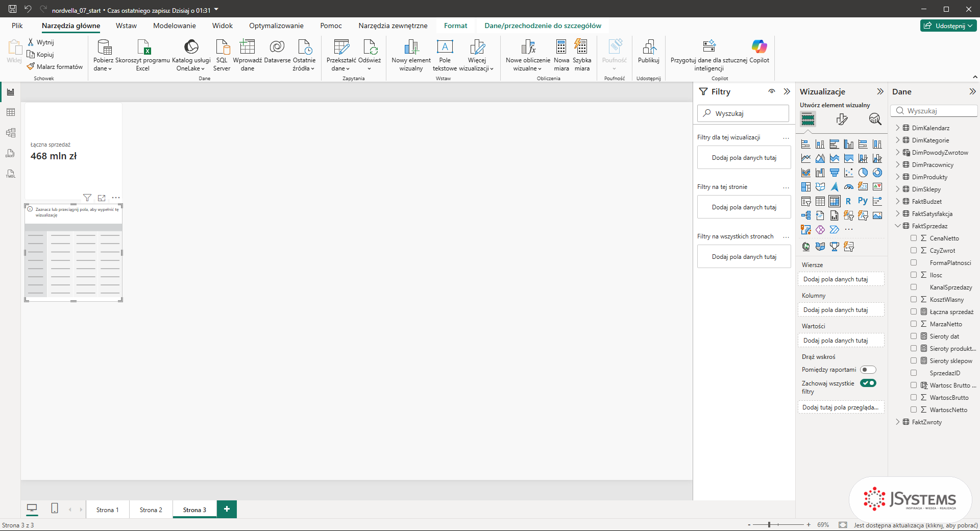This screenshot has height=531, width=980.
Task: Add a new page with plus button
Action: [227, 509]
